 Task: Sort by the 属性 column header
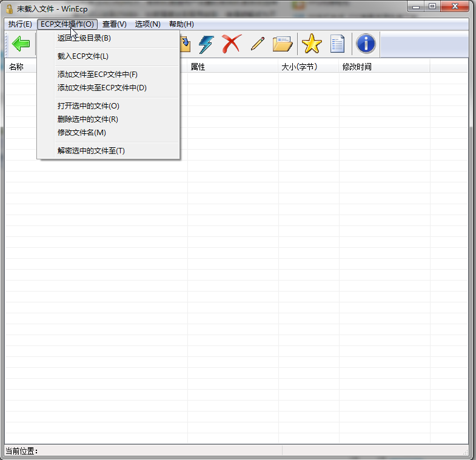pyautogui.click(x=233, y=67)
